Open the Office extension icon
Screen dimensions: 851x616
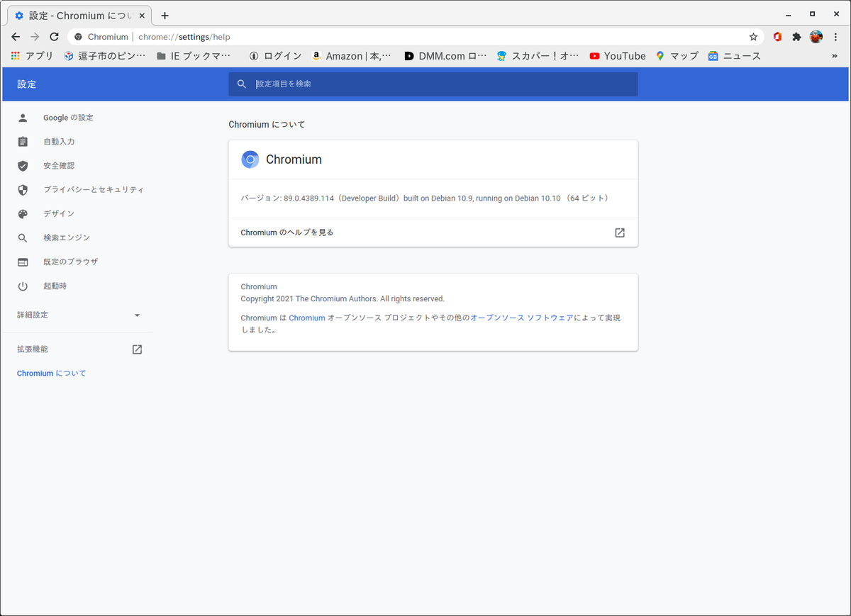(778, 37)
